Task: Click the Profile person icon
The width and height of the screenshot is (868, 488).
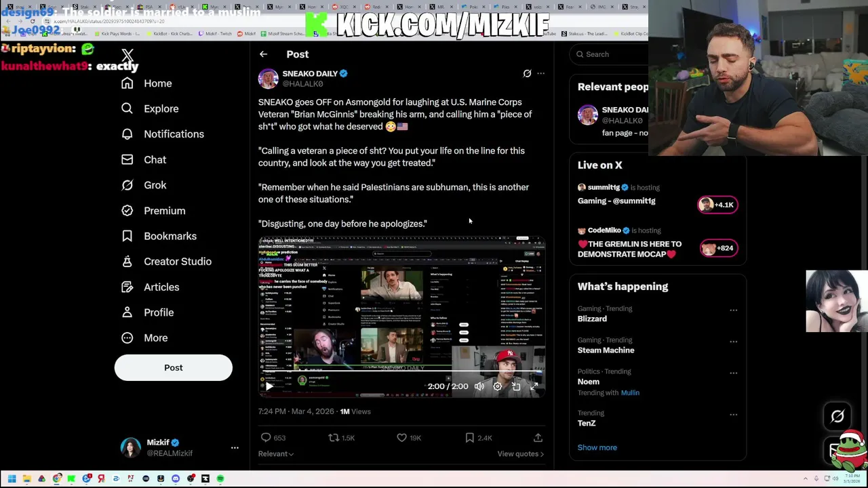Action: [x=127, y=312]
